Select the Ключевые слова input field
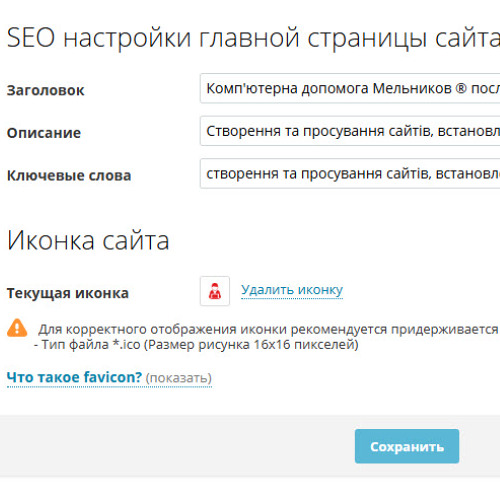This screenshot has width=500, height=500. [350, 174]
